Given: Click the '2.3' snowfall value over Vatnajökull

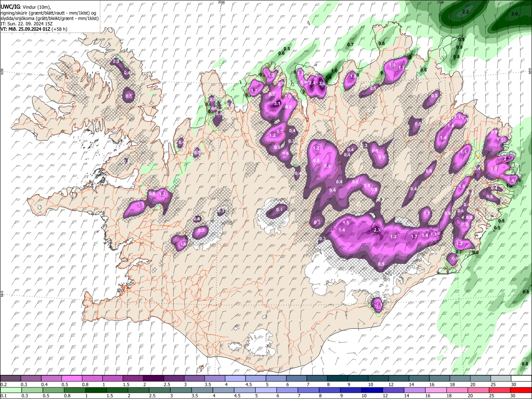Looking at the screenshot, I should [377, 230].
